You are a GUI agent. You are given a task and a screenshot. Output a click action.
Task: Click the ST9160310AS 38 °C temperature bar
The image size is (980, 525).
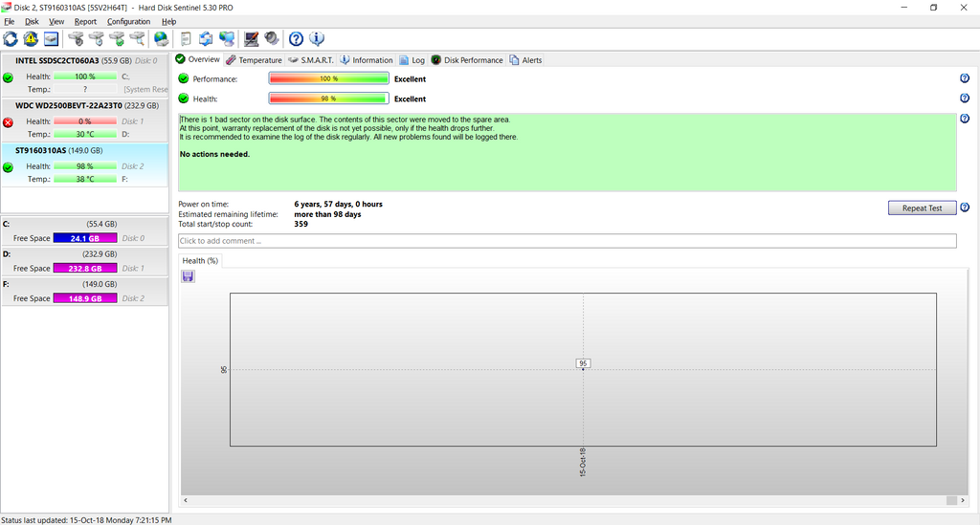click(85, 179)
